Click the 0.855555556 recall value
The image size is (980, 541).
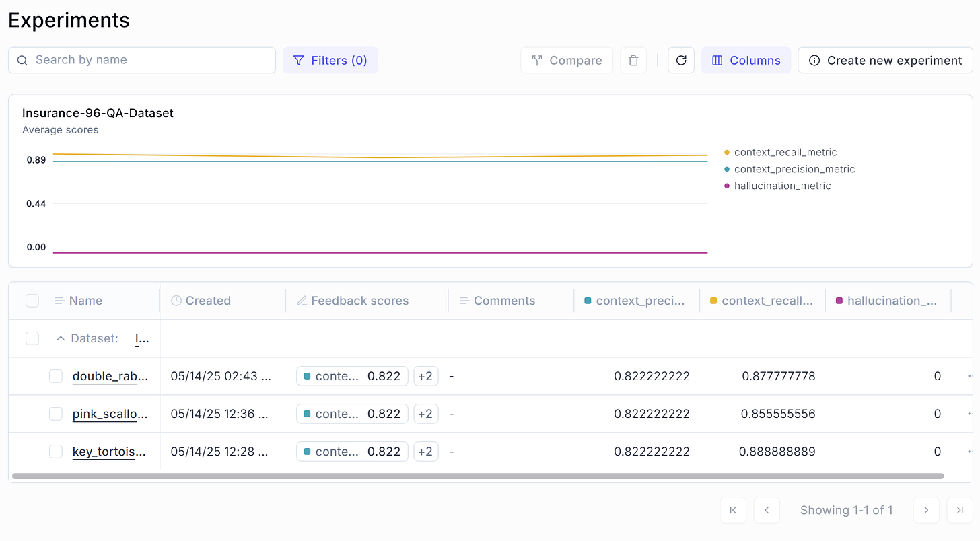[778, 414]
